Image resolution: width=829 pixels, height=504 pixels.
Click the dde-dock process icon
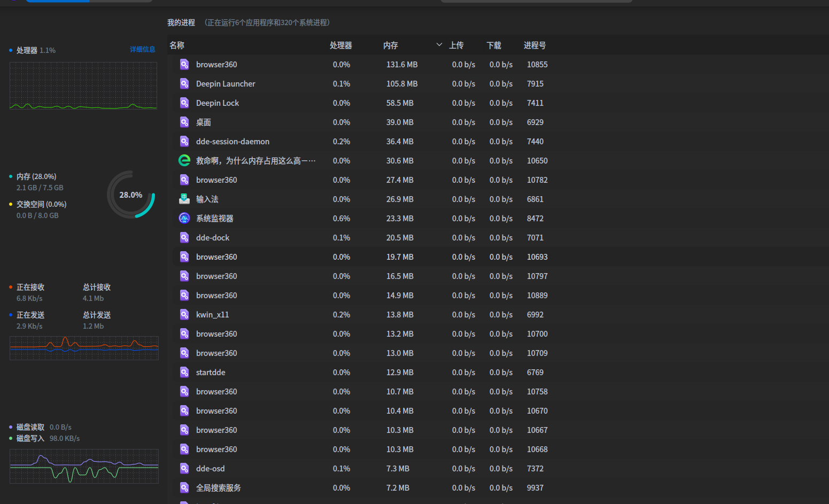click(184, 238)
